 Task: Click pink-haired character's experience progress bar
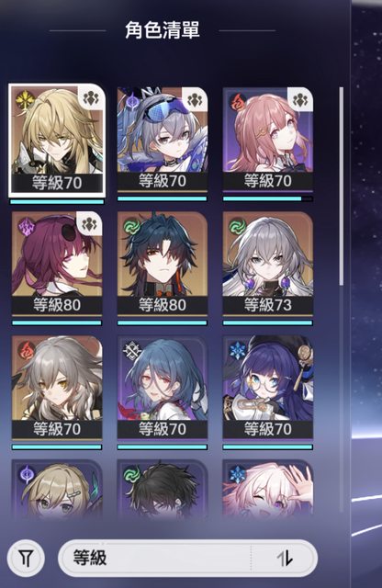pyautogui.click(x=267, y=198)
